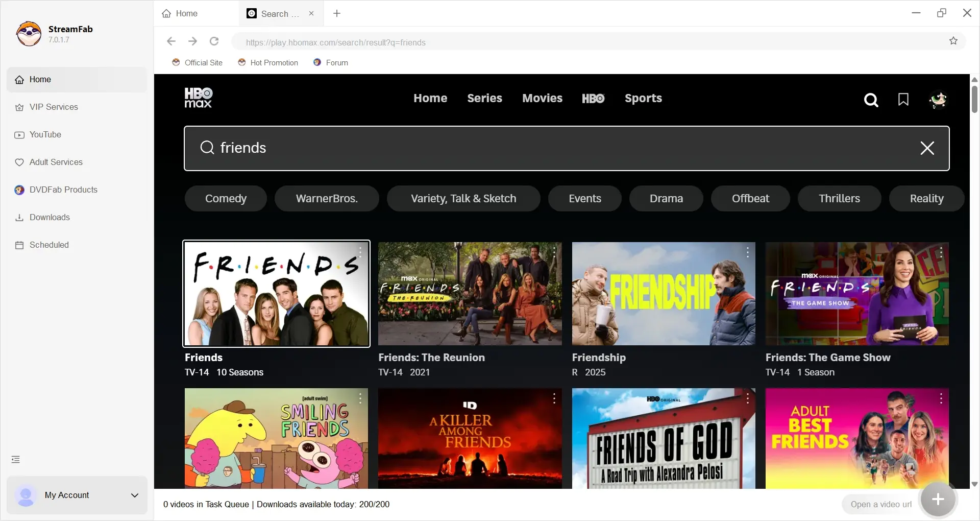Open options menu on Friends: The Reunion card
This screenshot has height=521, width=980.
click(554, 252)
